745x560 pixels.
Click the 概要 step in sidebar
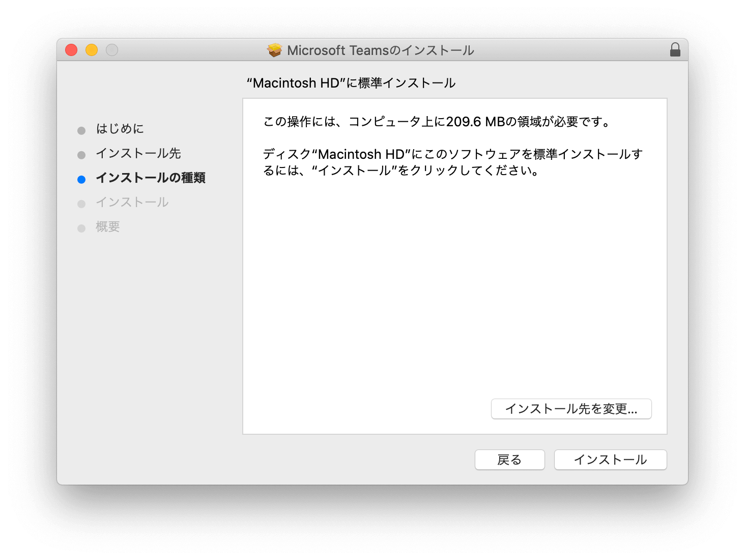pos(108,227)
